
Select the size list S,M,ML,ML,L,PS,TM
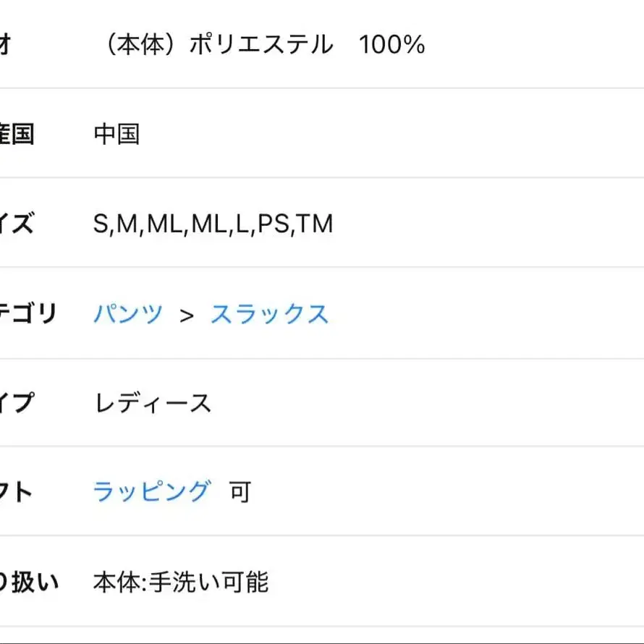click(213, 223)
